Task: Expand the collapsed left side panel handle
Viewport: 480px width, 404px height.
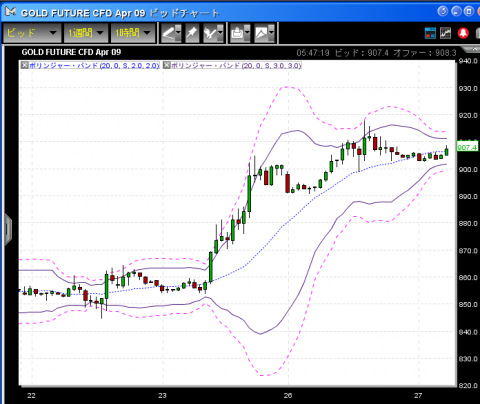Action: 8,230
